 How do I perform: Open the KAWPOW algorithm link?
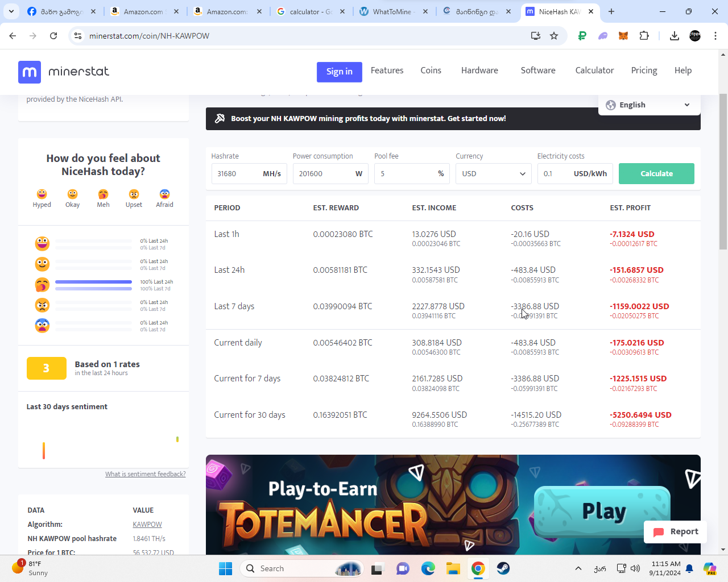pyautogui.click(x=147, y=525)
